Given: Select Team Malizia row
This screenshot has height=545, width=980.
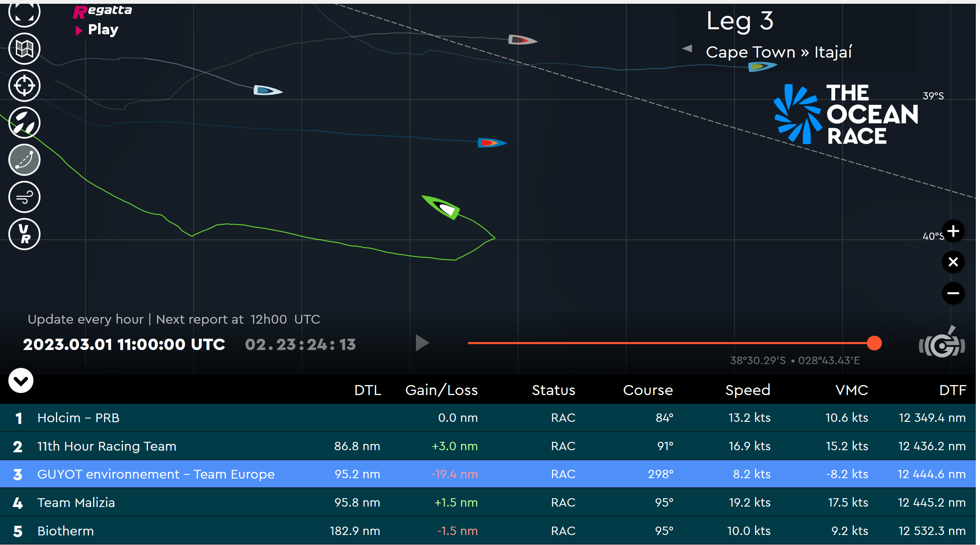Looking at the screenshot, I should (488, 502).
